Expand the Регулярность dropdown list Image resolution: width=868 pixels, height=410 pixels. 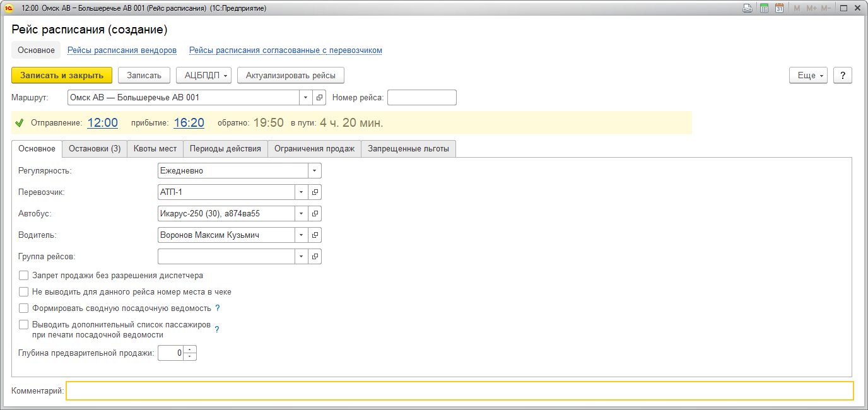[314, 170]
